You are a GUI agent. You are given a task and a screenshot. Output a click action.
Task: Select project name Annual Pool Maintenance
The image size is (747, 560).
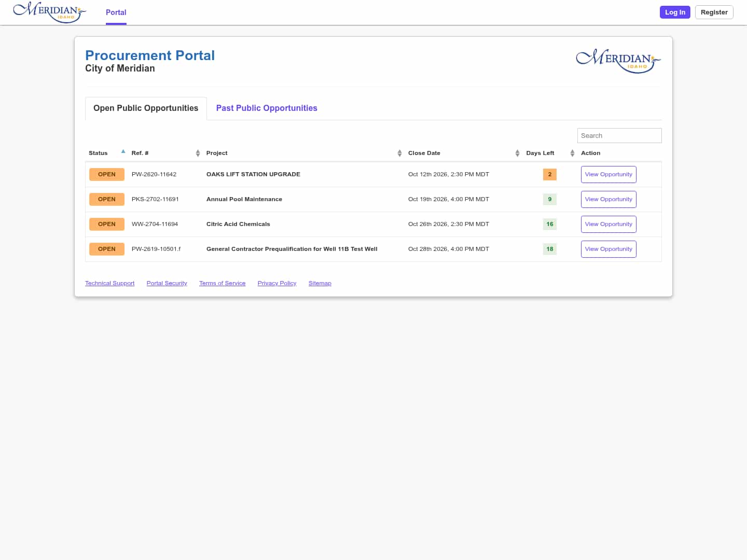(x=244, y=199)
